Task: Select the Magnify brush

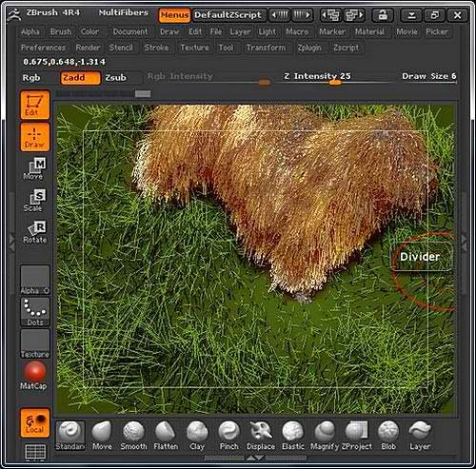Action: point(325,436)
